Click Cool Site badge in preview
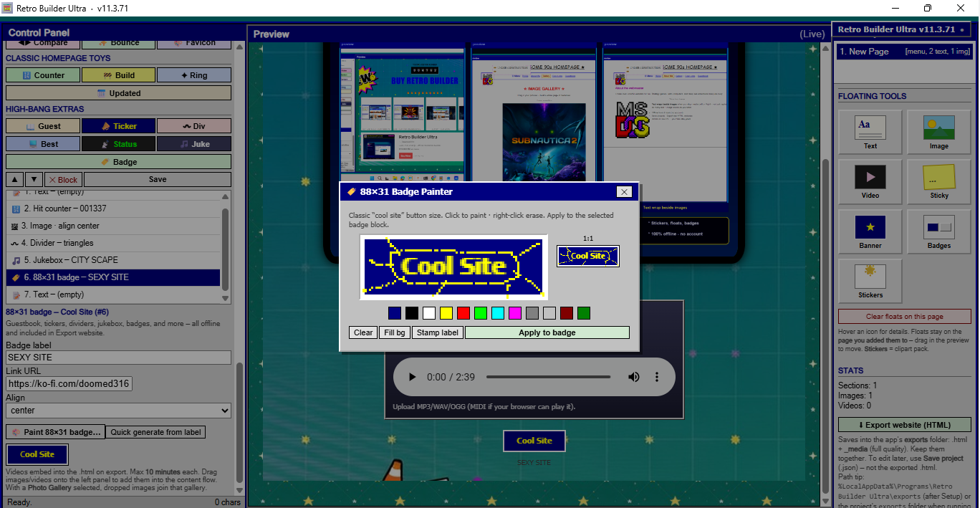The height and width of the screenshot is (508, 980). coord(534,441)
